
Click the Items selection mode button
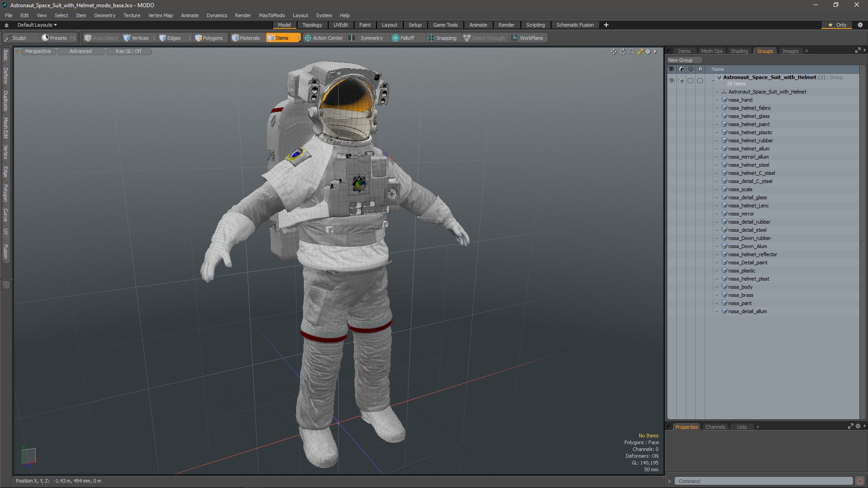[283, 38]
